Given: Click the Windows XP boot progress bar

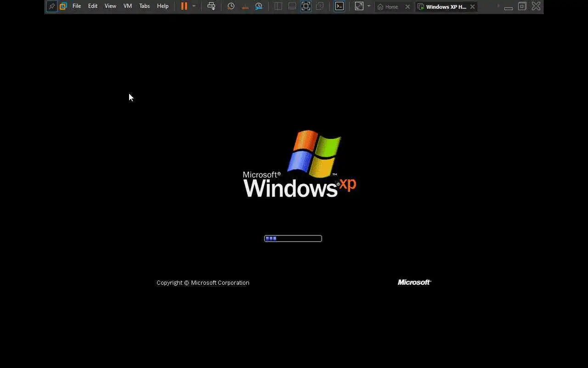Looking at the screenshot, I should pyautogui.click(x=293, y=238).
